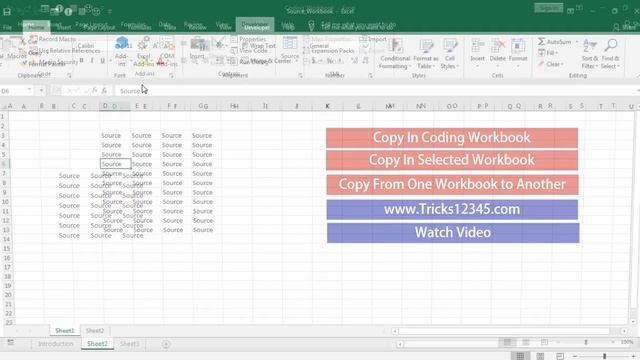Select the Introduction worksheet tab
This screenshot has height=360, width=640.
(56, 344)
